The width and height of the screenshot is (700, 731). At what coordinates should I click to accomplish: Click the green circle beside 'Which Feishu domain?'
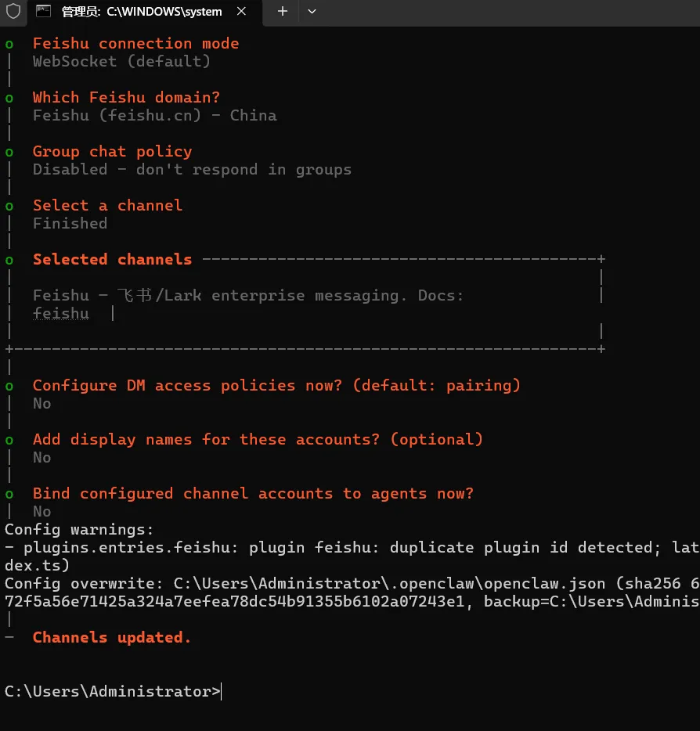point(9,99)
